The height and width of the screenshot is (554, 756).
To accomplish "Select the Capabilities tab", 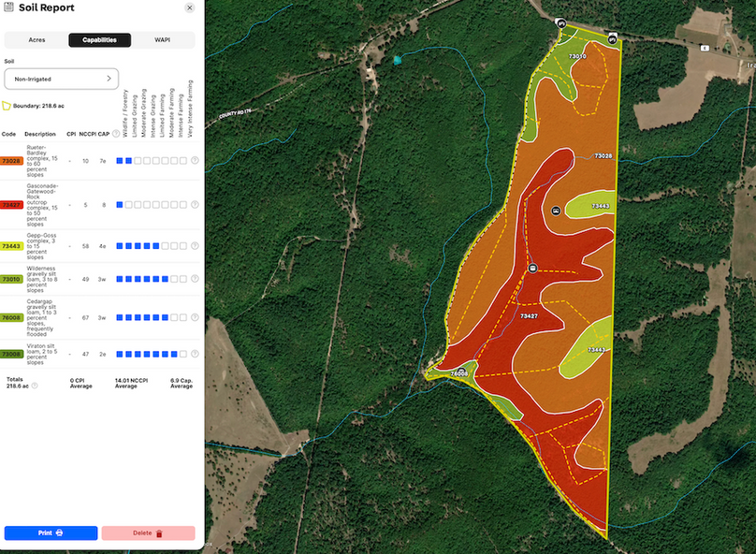I will [99, 40].
